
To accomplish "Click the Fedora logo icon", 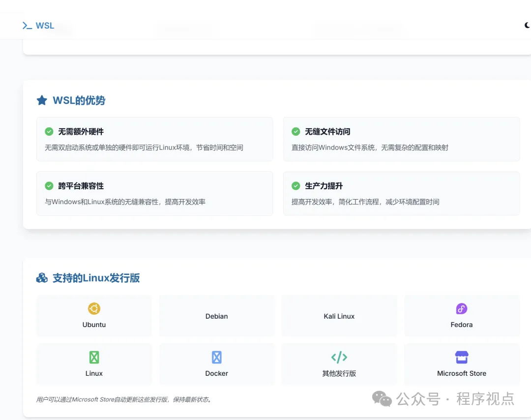I will click(x=461, y=308).
